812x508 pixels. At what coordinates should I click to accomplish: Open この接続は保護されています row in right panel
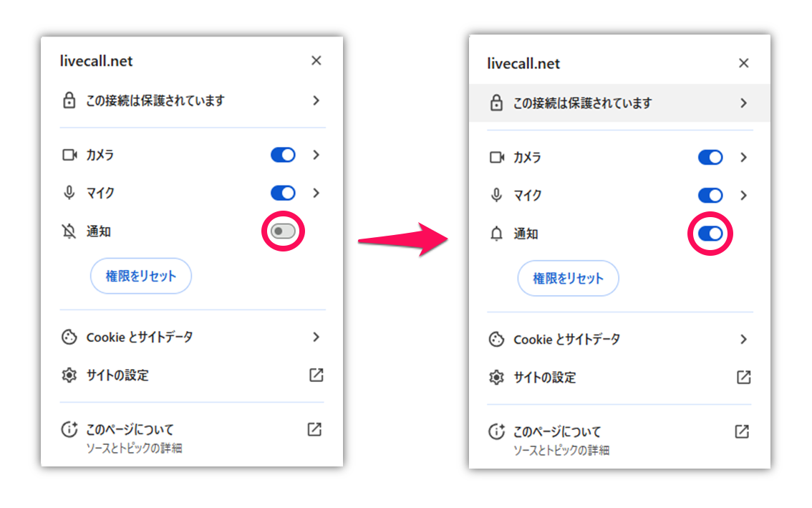tap(619, 102)
